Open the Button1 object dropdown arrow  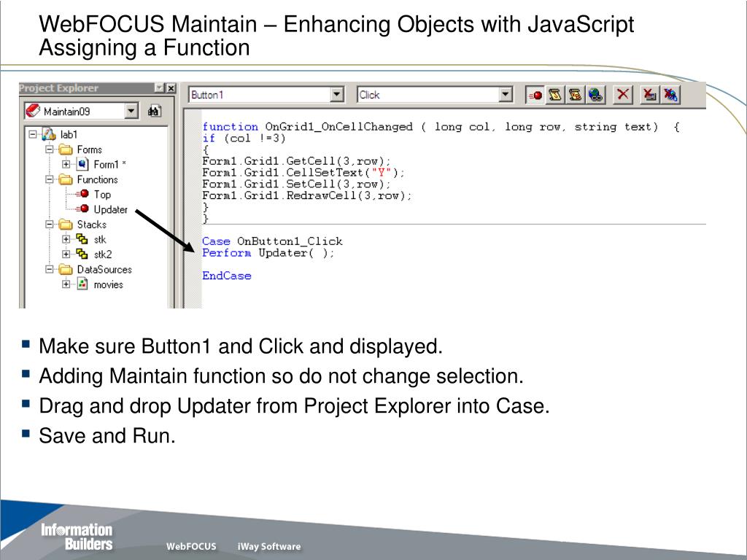coord(337,95)
